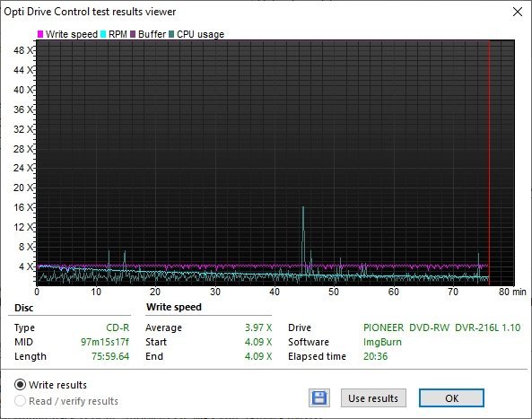Close the test results viewer window
Viewport: 532px width, 419px height.
[x=518, y=12]
